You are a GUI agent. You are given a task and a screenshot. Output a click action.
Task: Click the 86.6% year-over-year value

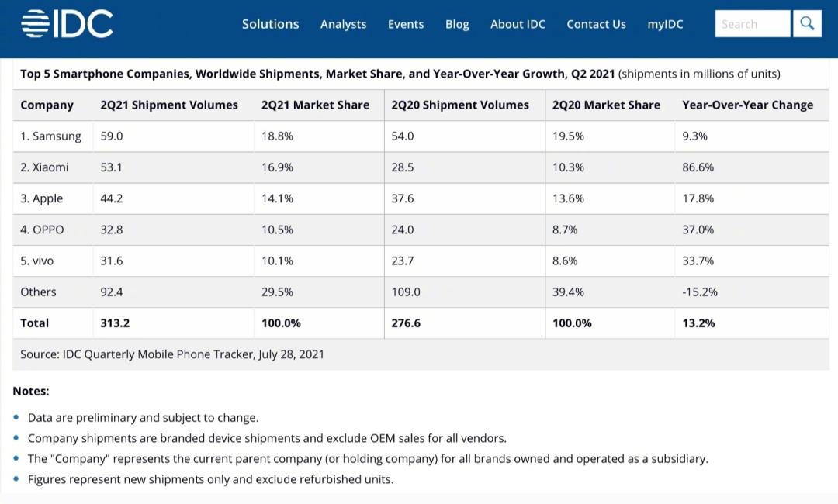(x=698, y=167)
